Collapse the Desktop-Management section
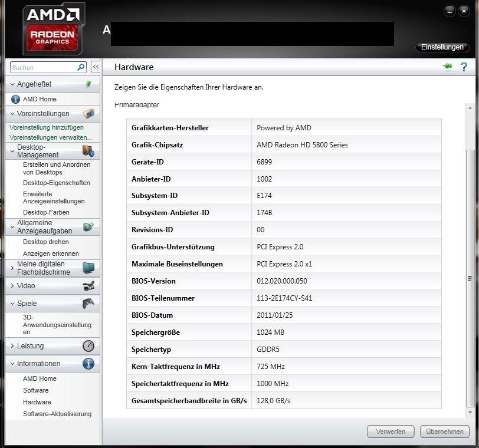Viewport: 479px width, 448px height. [12, 151]
